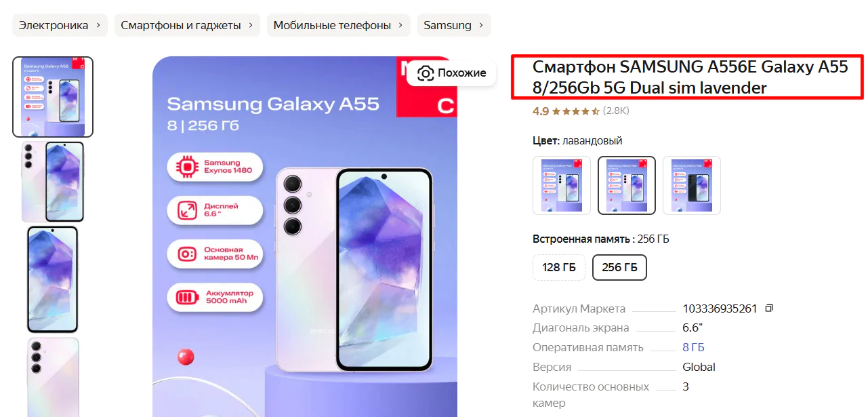Click the camera icon beside Похожие
Viewport: 868px width, 417px height.
[x=426, y=73]
